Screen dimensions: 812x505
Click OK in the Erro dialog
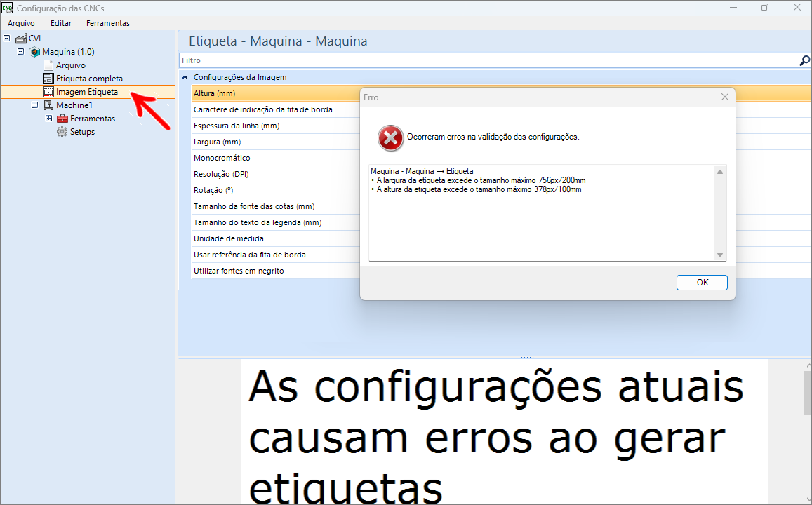point(702,283)
